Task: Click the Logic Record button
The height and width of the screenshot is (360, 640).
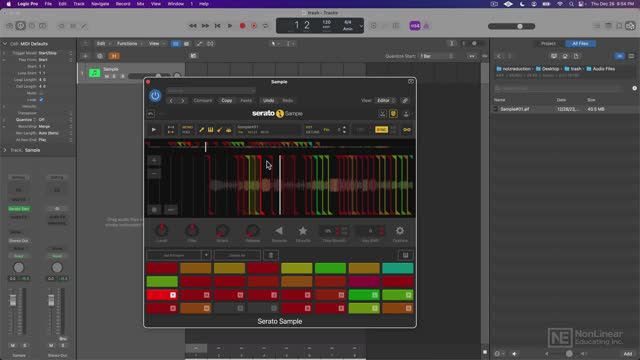Action: point(242,26)
